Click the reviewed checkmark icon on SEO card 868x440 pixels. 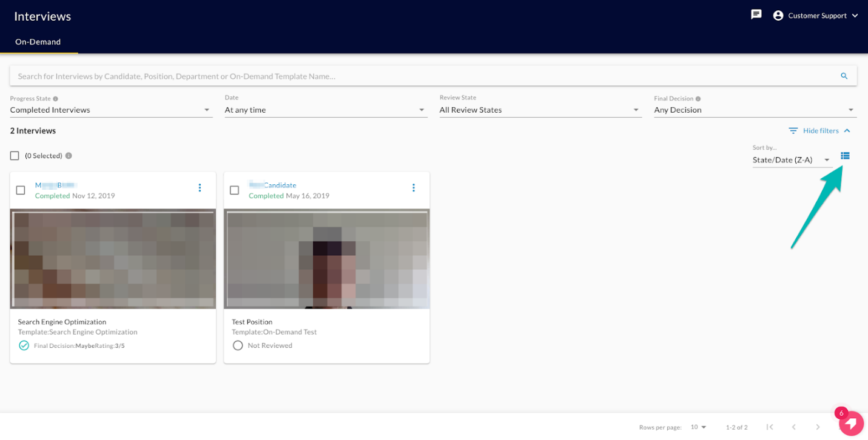(x=24, y=345)
